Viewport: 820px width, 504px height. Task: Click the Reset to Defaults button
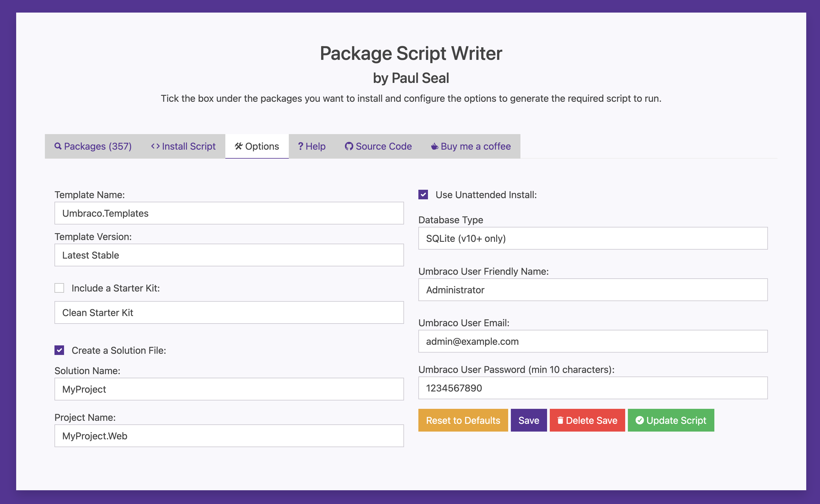[463, 420]
